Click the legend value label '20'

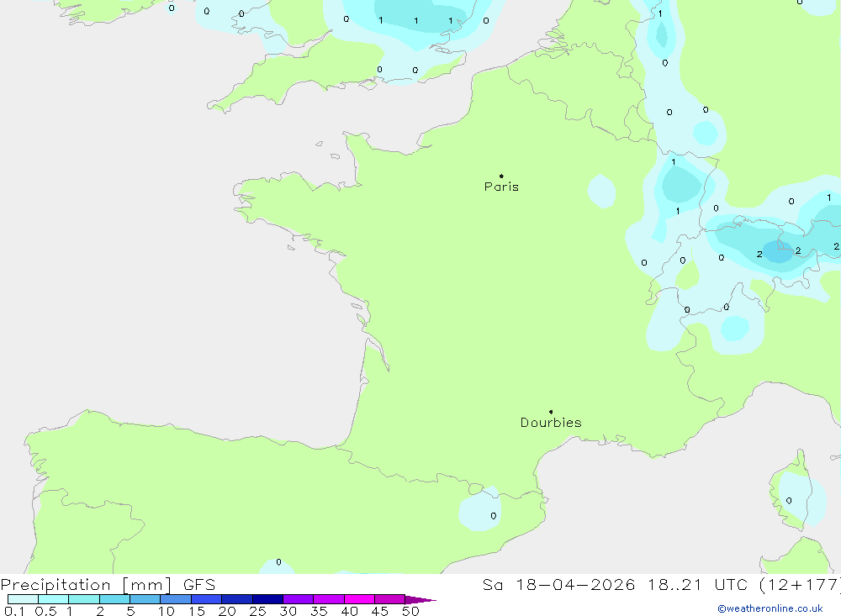[x=227, y=611]
